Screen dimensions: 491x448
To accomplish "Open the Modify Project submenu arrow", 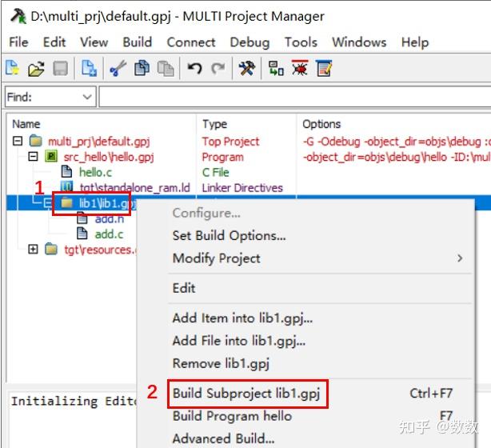I will (460, 258).
